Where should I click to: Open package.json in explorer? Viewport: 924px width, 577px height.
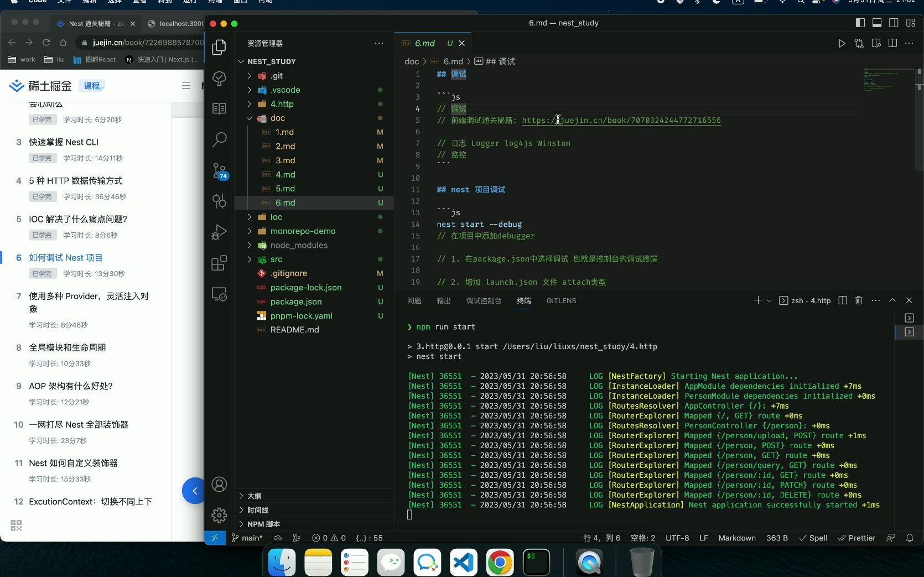(x=296, y=302)
